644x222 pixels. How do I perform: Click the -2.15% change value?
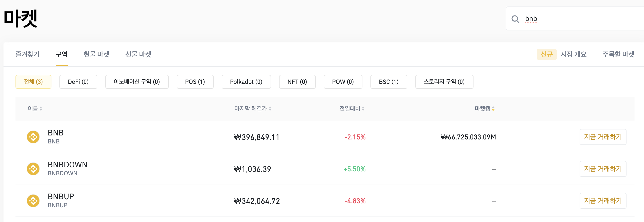[x=355, y=137]
